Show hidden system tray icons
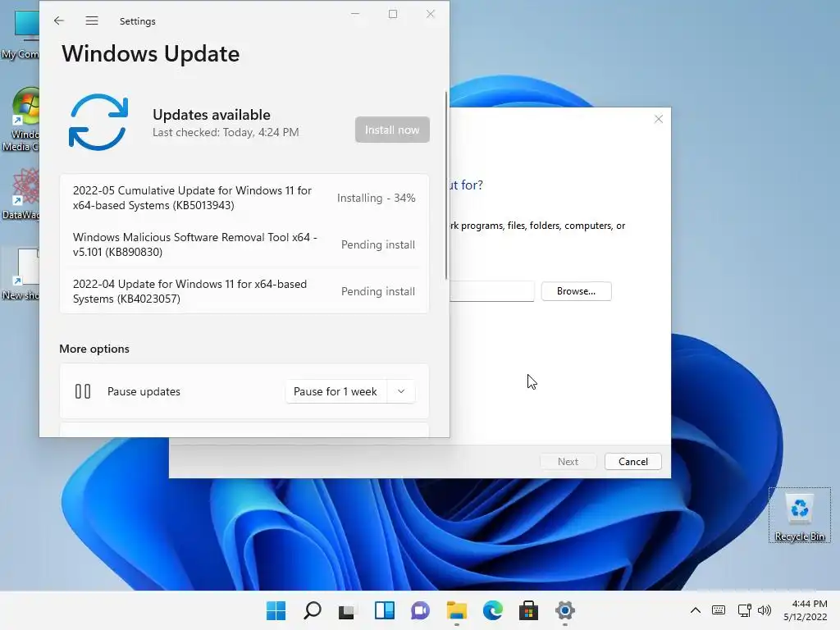The width and height of the screenshot is (840, 630). (696, 610)
